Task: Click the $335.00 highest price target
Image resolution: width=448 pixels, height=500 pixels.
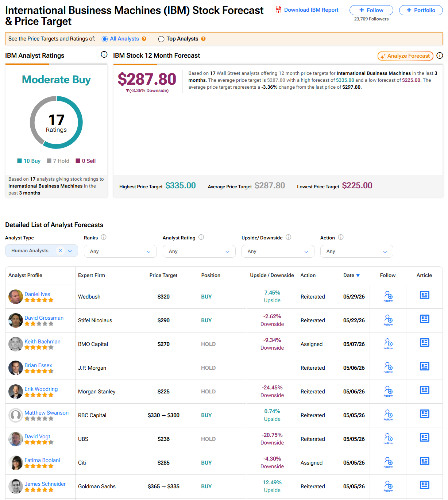Action: tap(181, 185)
